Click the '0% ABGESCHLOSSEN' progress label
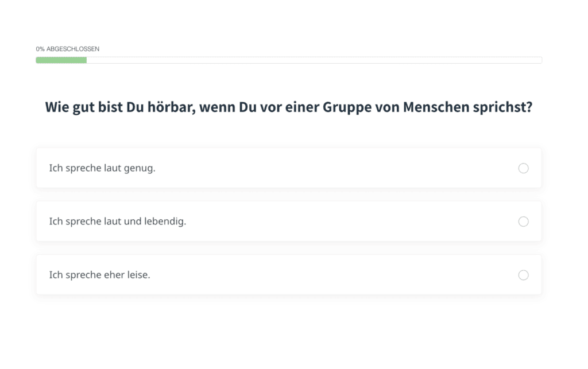588x369 pixels. click(x=68, y=49)
